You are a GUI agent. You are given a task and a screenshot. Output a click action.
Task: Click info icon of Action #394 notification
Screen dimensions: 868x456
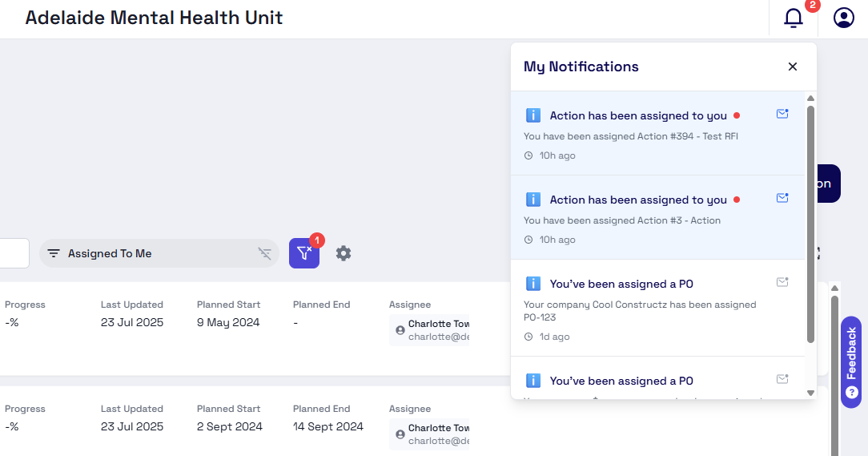[532, 115]
